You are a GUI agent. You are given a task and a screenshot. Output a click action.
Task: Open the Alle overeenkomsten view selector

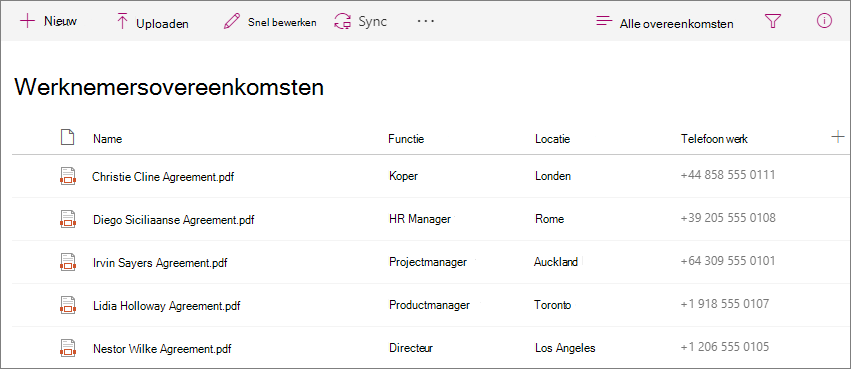tap(677, 24)
